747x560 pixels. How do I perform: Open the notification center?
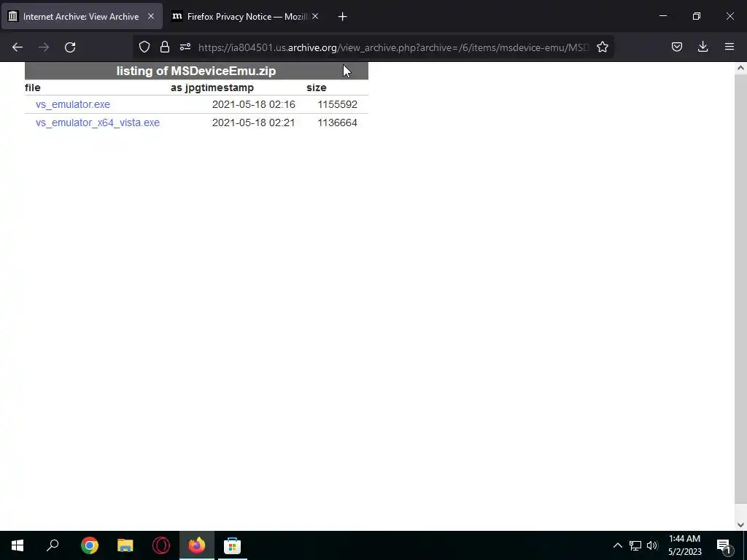pos(724,545)
